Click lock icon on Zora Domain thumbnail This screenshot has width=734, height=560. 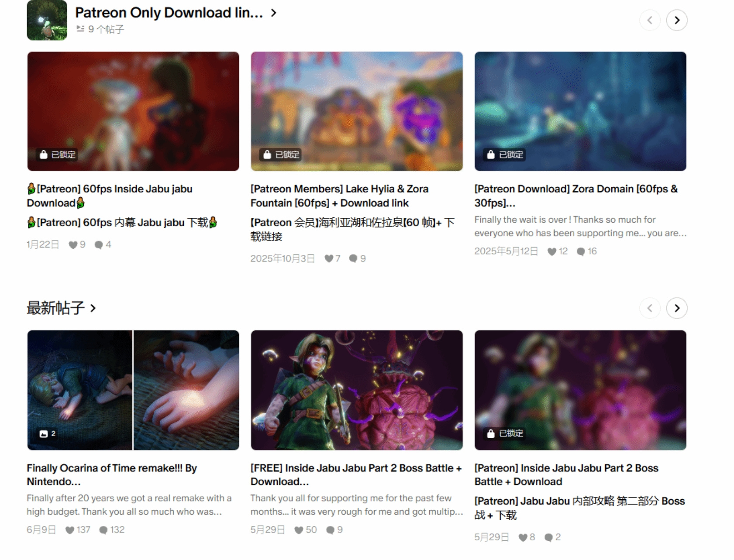tap(491, 155)
